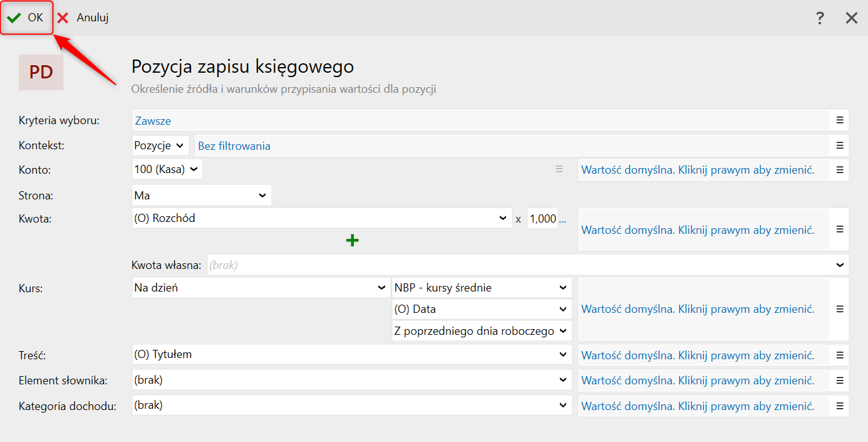This screenshot has width=868, height=442.
Task: Open the hamburger menu for Kurs default value
Action: click(840, 309)
